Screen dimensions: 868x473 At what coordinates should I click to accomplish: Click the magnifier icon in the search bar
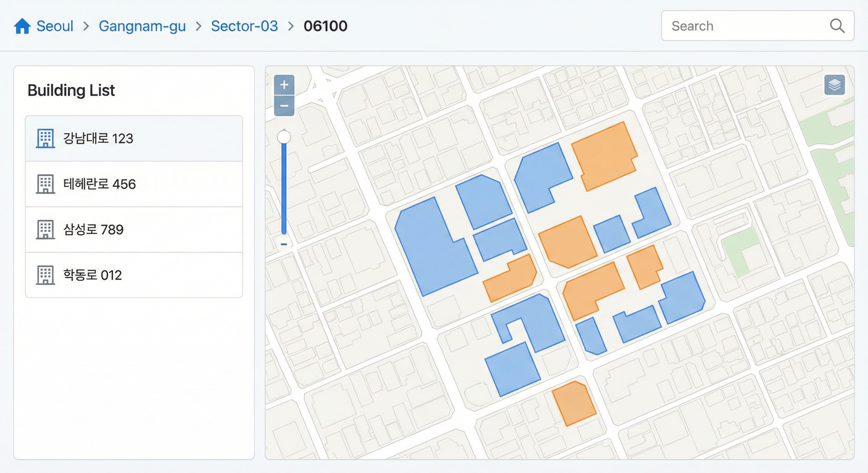[x=838, y=26]
